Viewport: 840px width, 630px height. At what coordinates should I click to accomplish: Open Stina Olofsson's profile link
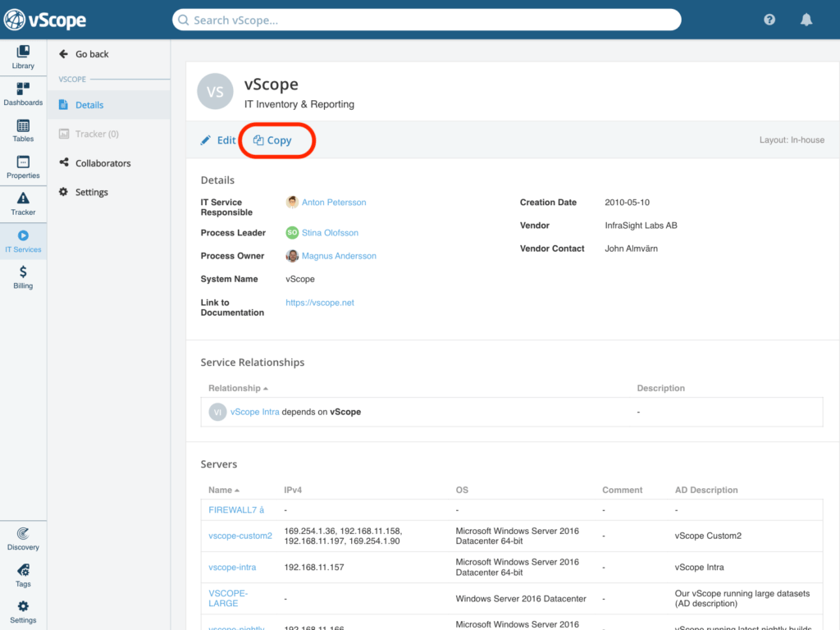tap(330, 232)
